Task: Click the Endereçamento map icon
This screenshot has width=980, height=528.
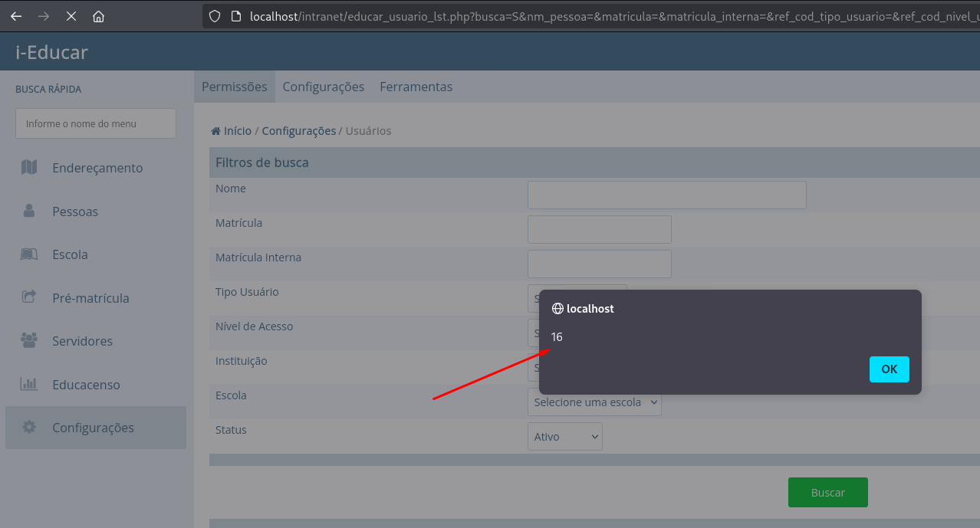Action: point(29,167)
